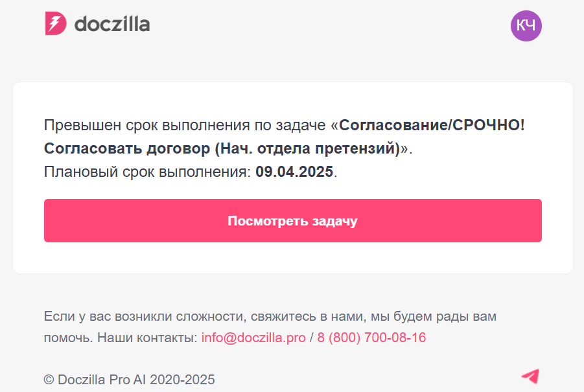Click the pink Doczilla lightning logo icon
This screenshot has height=392, width=584.
(56, 24)
